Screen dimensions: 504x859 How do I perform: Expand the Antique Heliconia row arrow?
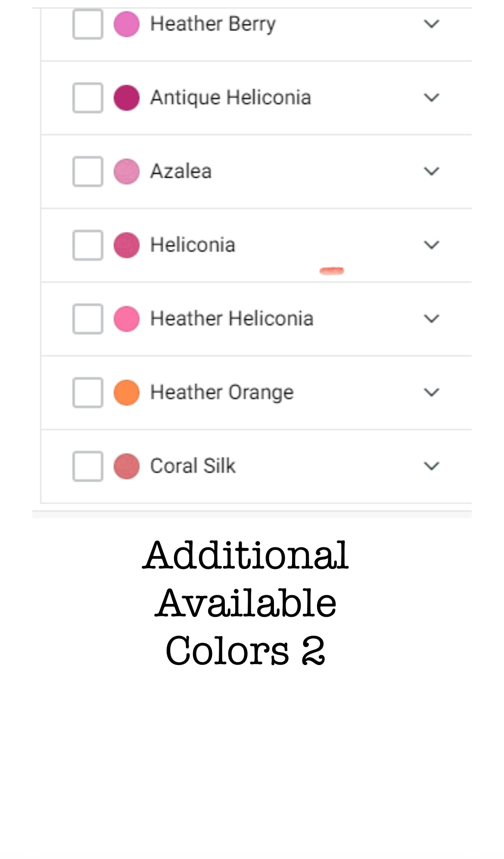coord(431,97)
